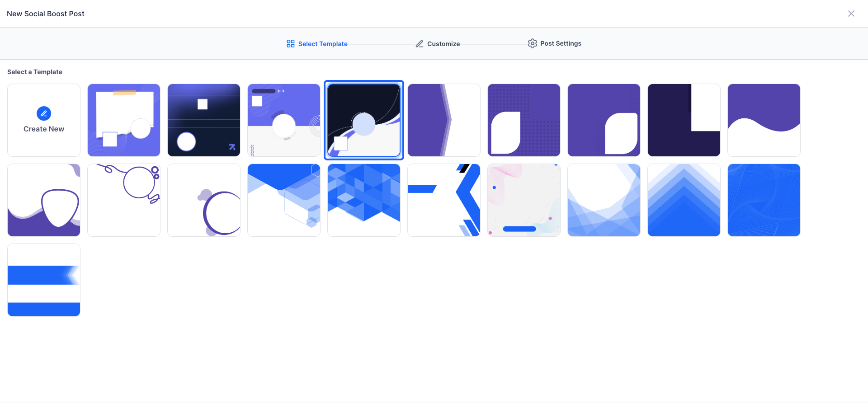The image size is (868, 403).
Task: Close the New Social Boost Post dialog
Action: [x=851, y=14]
